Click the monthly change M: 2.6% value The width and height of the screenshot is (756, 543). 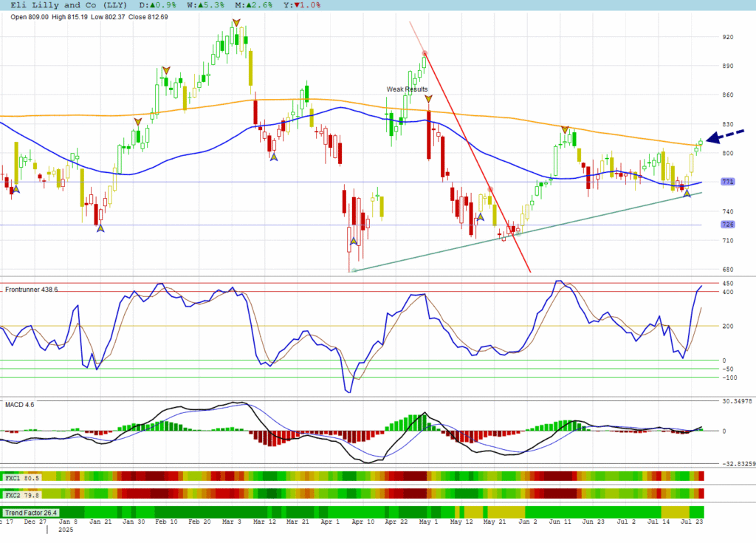(x=254, y=5)
